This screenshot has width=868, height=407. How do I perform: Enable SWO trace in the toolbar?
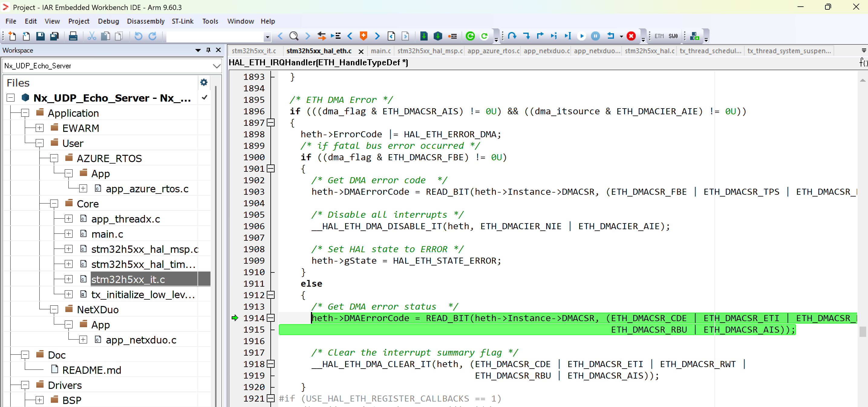(x=673, y=36)
